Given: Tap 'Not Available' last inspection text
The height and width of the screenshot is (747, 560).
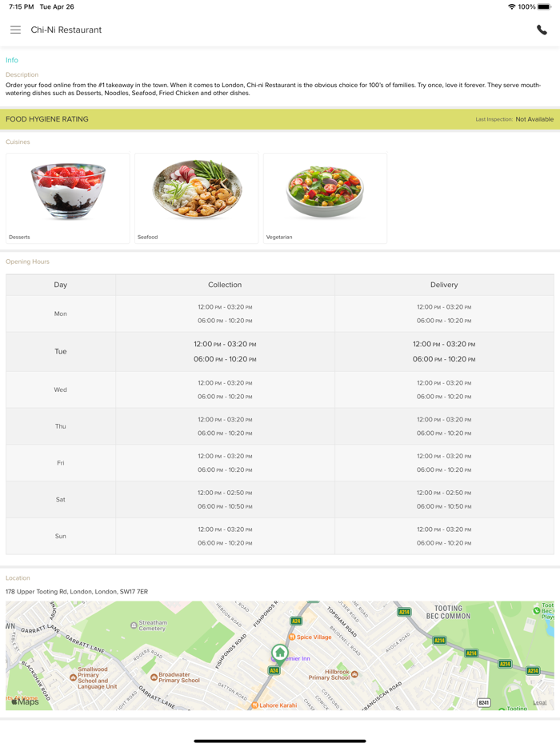Looking at the screenshot, I should [x=534, y=119].
